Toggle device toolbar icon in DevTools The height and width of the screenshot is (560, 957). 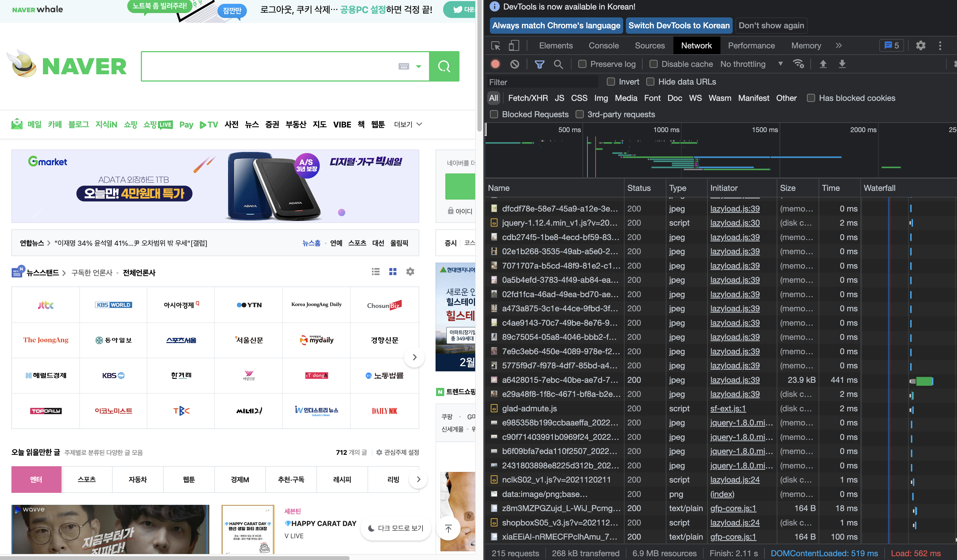click(x=514, y=46)
